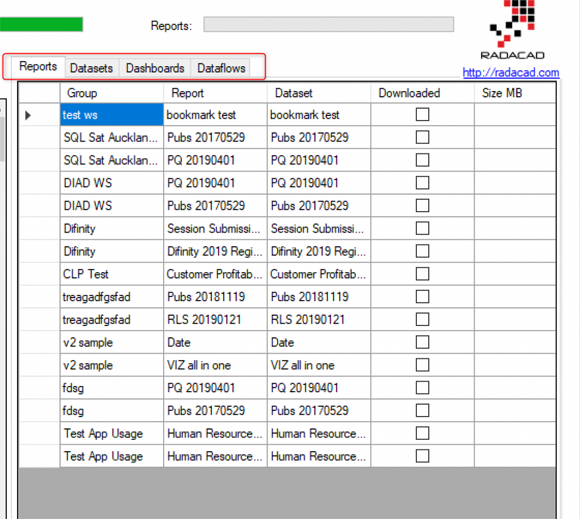Tick Downloaded checkbox for DIAD WS Pubs 20170529
The image size is (580, 519).
click(x=422, y=206)
